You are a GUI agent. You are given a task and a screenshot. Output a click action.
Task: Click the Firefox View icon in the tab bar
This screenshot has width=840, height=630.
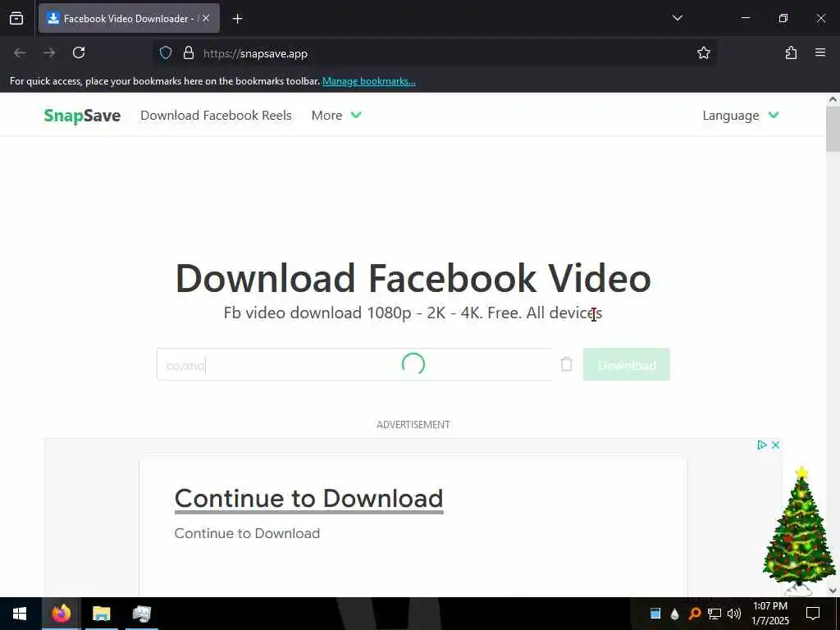[16, 18]
